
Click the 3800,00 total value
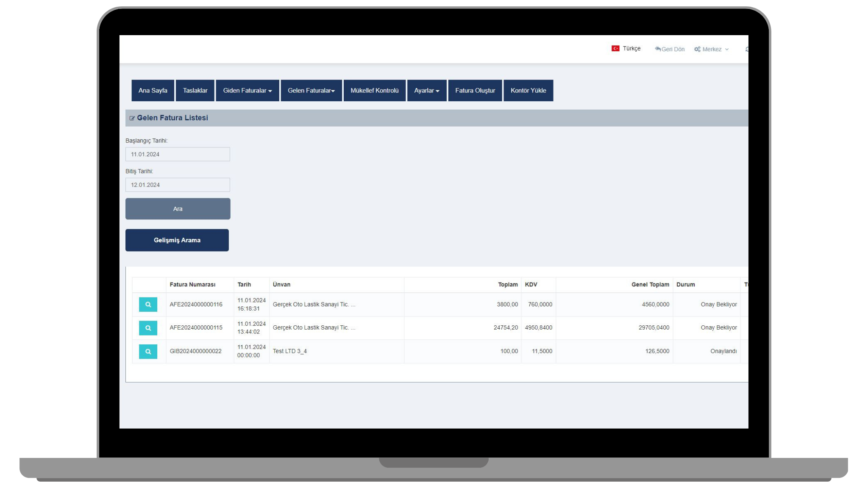507,305
